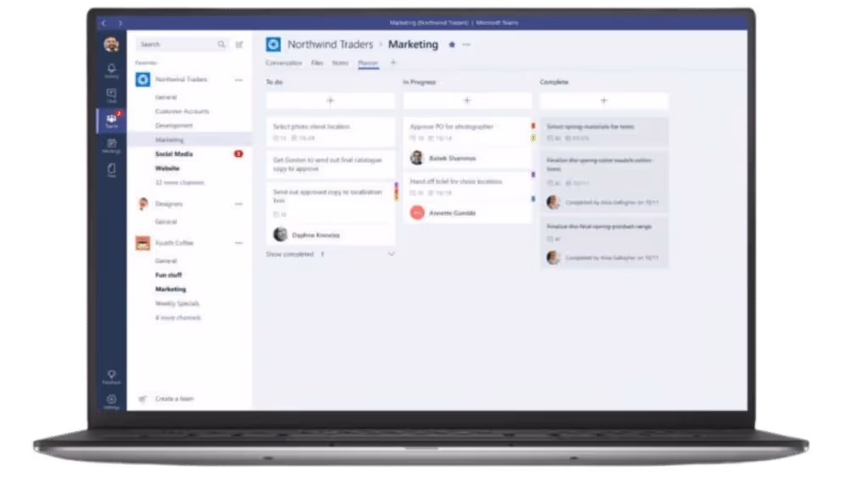Switch to the Notes tab

340,63
